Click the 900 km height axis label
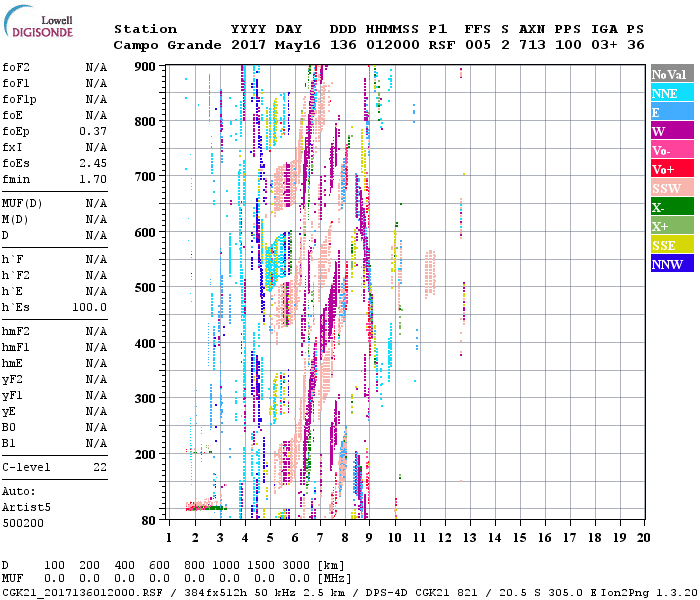700x600 pixels. (145, 67)
